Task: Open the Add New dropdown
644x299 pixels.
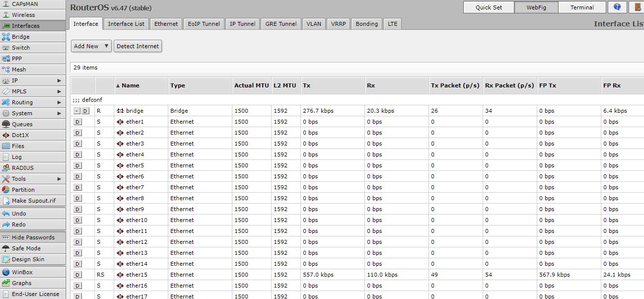Action: 91,46
